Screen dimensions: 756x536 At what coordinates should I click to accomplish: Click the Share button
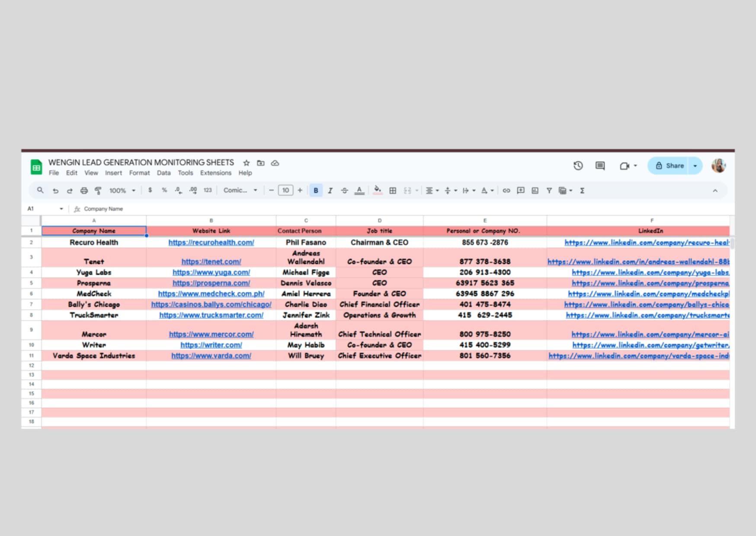[669, 166]
